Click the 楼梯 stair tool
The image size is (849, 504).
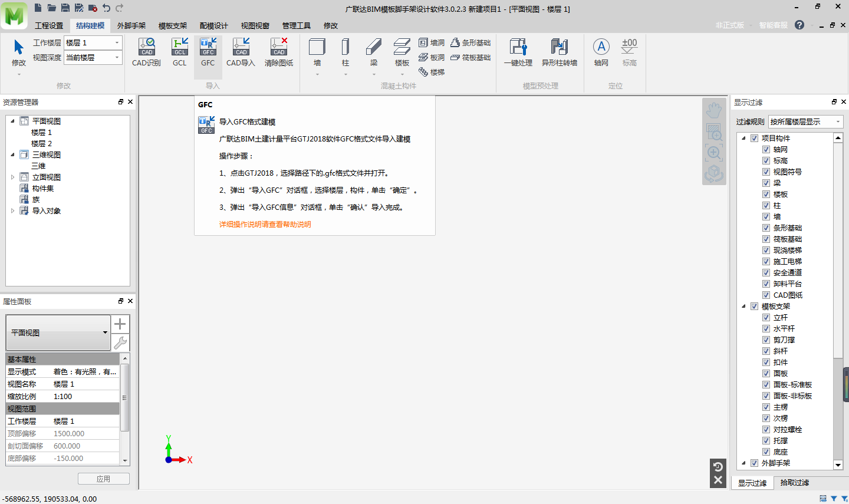click(432, 72)
